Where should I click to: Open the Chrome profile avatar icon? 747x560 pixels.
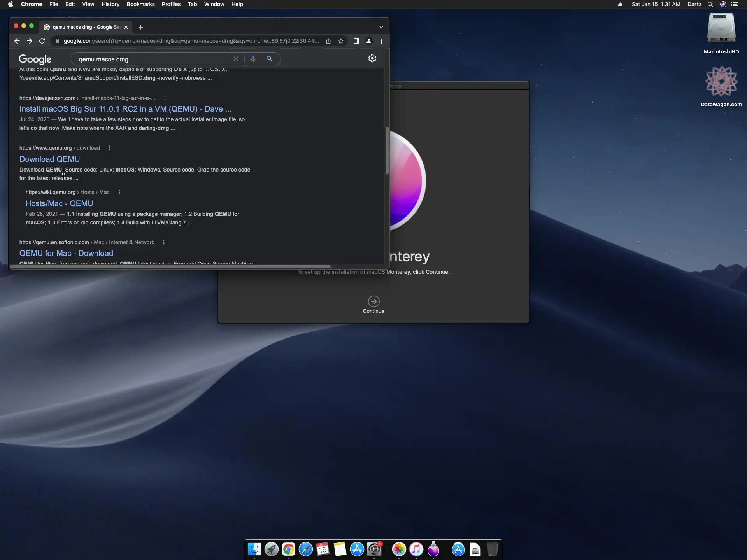point(369,41)
